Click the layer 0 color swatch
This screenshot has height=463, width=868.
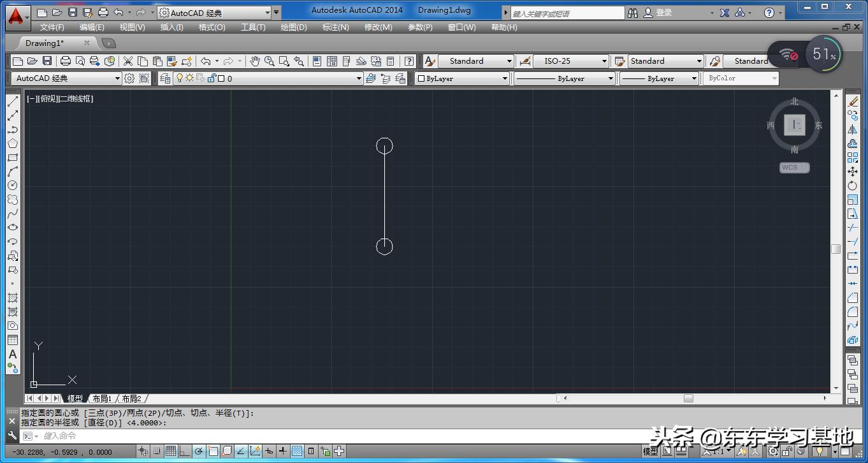point(221,78)
